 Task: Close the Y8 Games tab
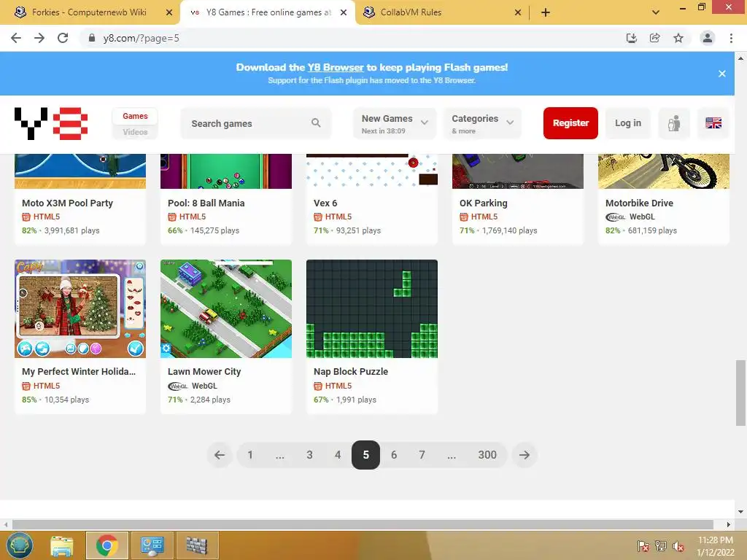tap(344, 12)
